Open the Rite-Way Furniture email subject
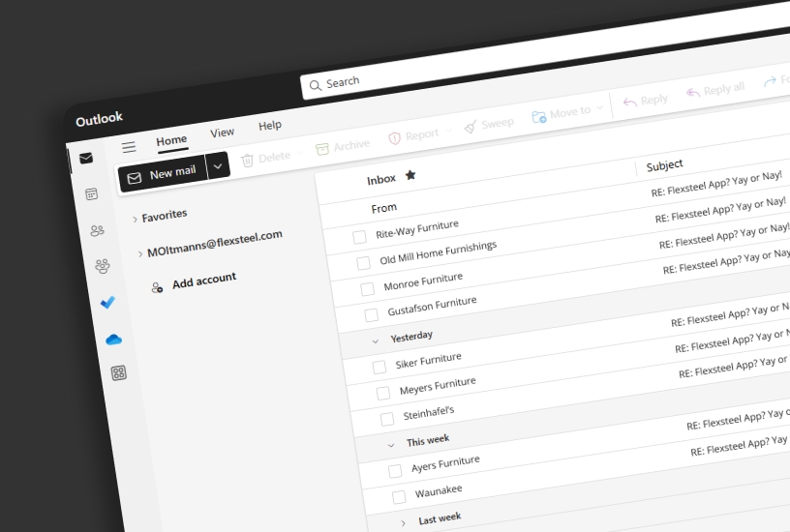The width and height of the screenshot is (790, 532). tap(716, 184)
